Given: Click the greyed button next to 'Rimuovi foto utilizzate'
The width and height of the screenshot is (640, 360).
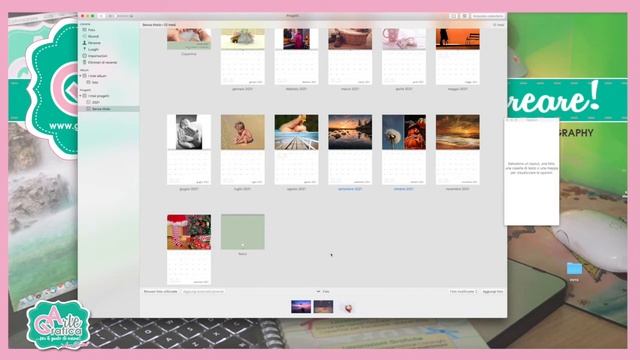Looking at the screenshot, I should click(x=203, y=291).
